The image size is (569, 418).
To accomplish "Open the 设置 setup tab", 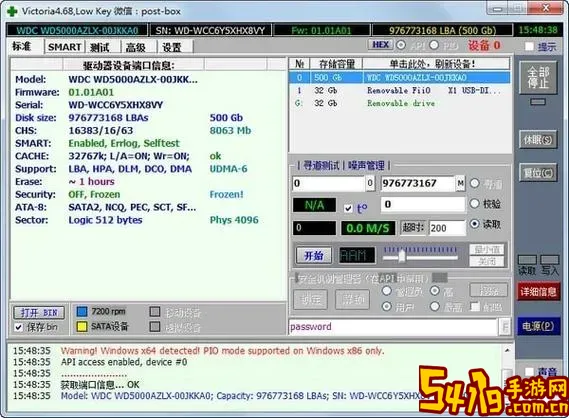I will 172,47.
